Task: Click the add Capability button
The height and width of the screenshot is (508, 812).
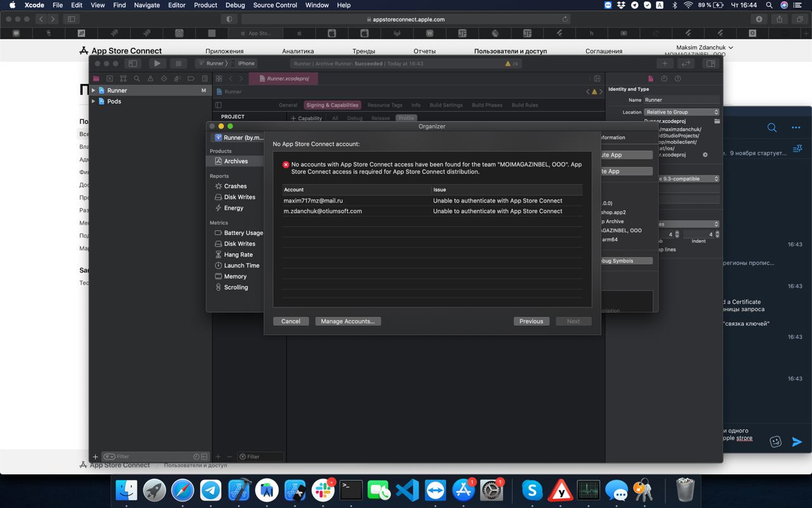Action: coord(306,118)
